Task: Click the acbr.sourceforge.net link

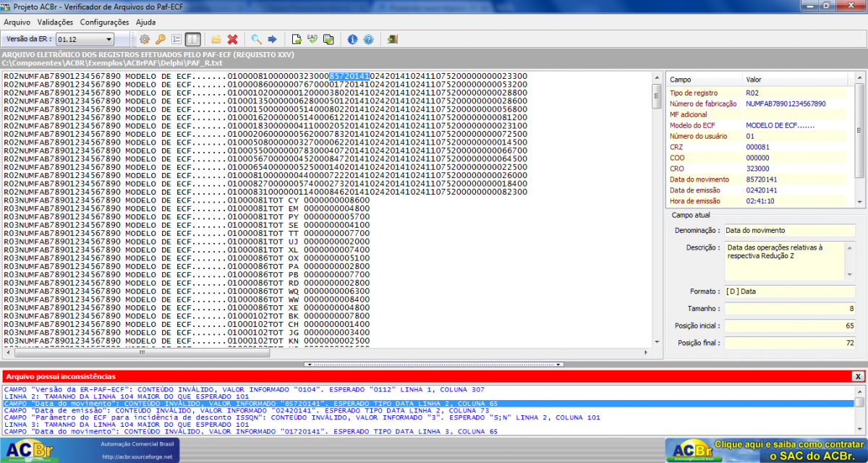Action: 137,457
